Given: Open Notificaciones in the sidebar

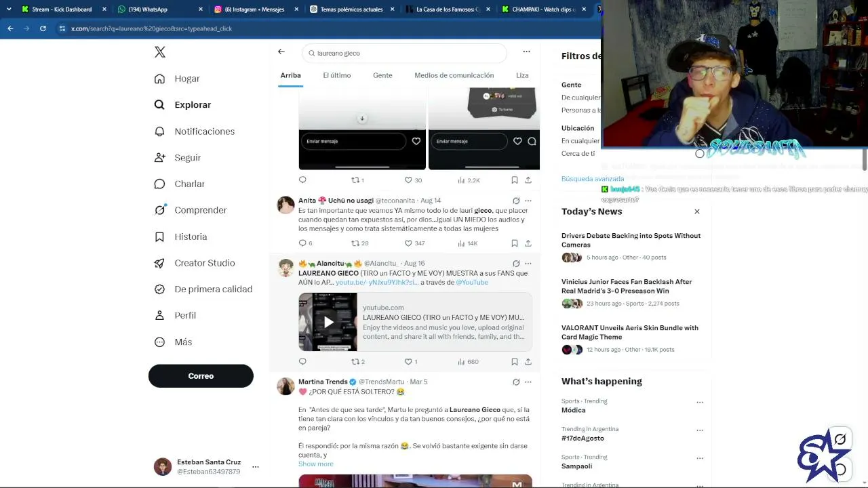Looking at the screenshot, I should (x=194, y=131).
